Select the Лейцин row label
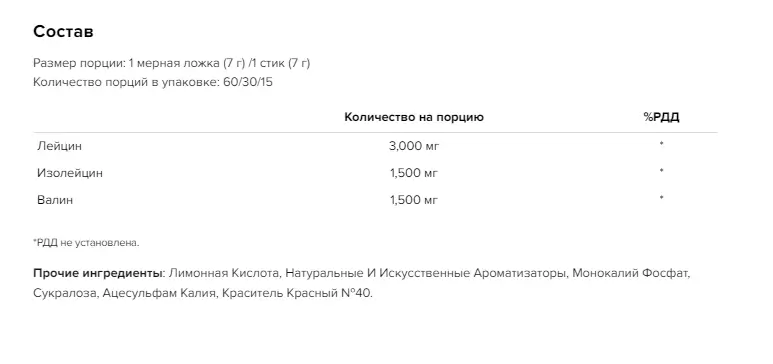 pos(59,146)
